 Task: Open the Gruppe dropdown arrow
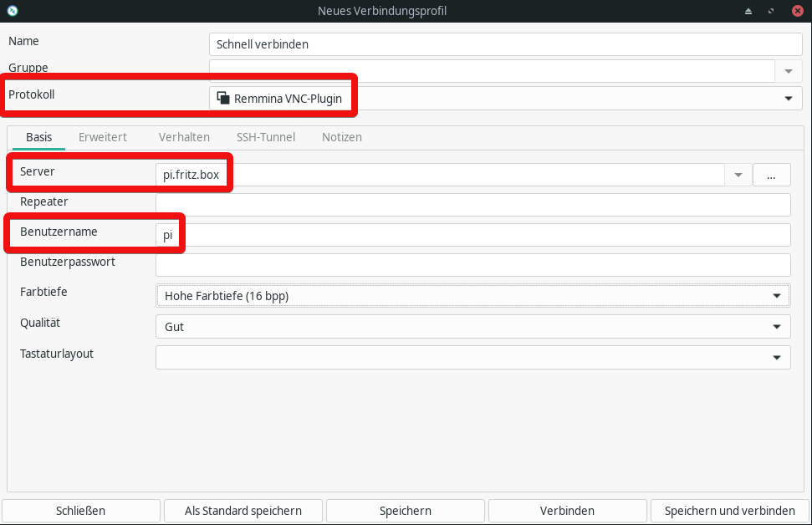click(789, 71)
